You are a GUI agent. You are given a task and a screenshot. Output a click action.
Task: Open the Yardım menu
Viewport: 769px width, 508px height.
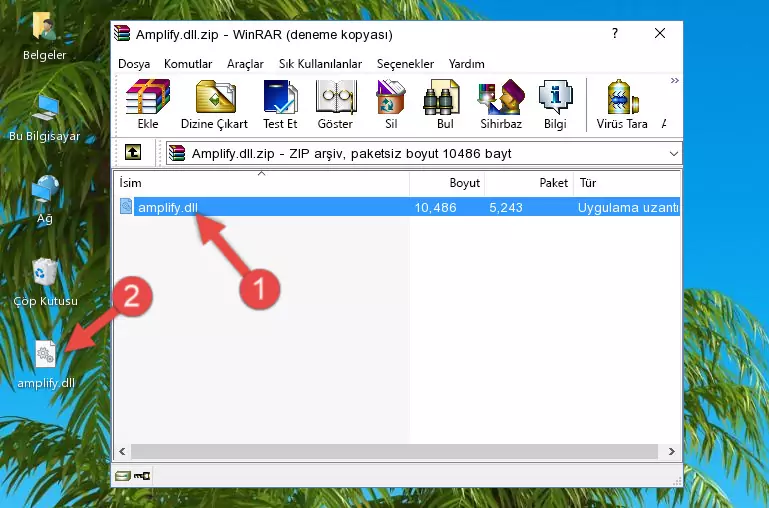466,64
